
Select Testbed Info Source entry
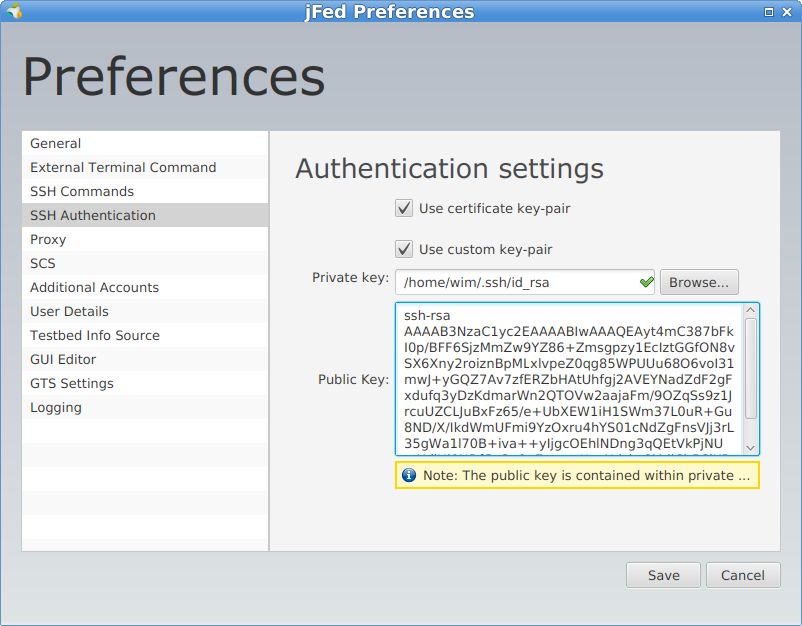pos(145,336)
